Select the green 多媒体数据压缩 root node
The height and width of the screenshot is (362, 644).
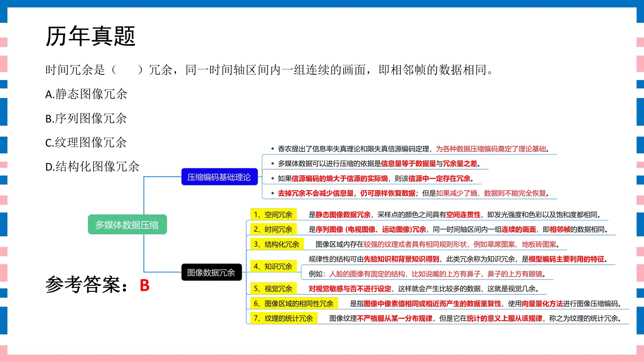pos(127,225)
